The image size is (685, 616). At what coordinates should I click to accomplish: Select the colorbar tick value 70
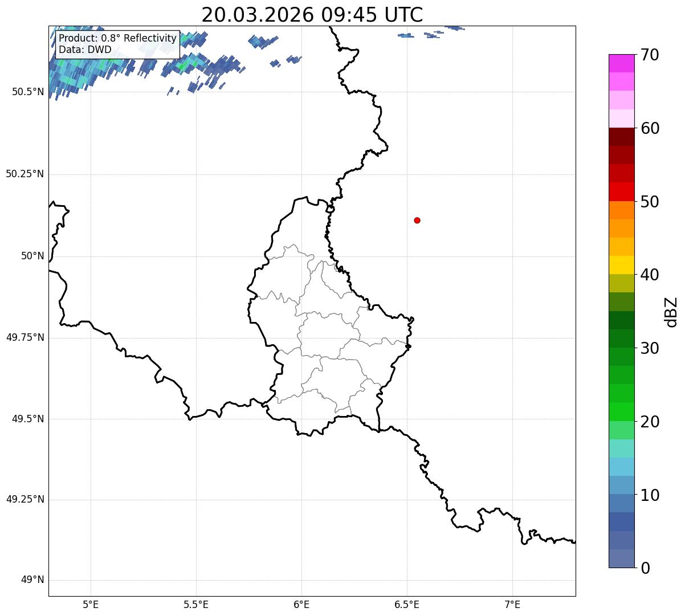coord(650,55)
